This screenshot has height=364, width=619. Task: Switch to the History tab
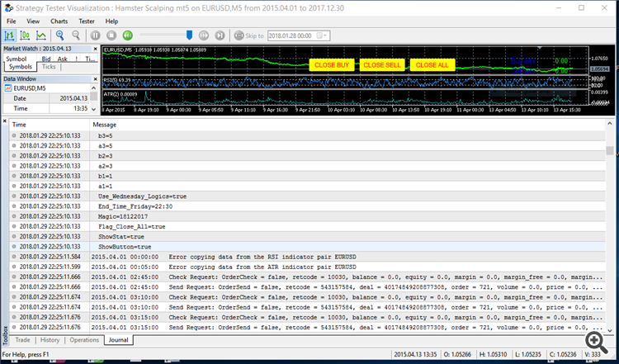click(x=50, y=340)
